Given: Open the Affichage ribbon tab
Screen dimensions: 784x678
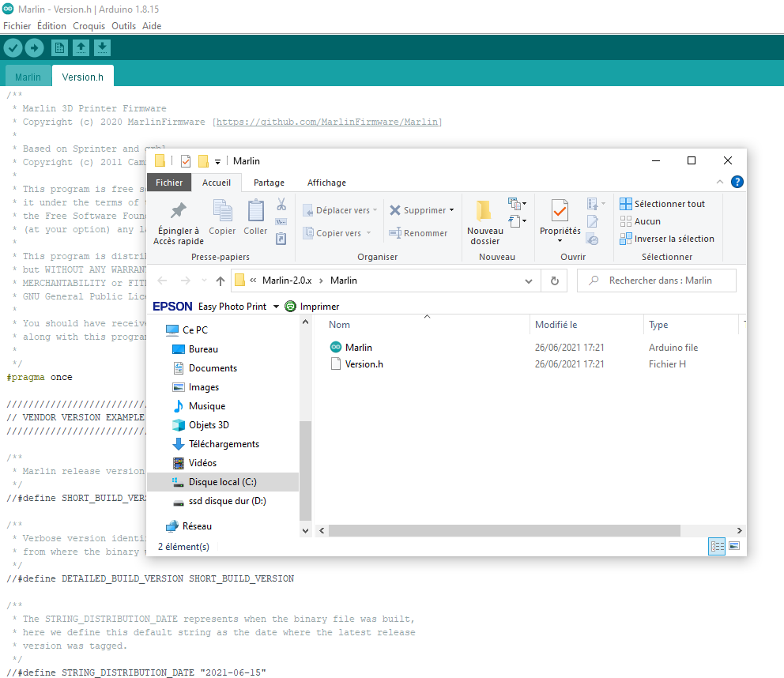Looking at the screenshot, I should pyautogui.click(x=326, y=183).
